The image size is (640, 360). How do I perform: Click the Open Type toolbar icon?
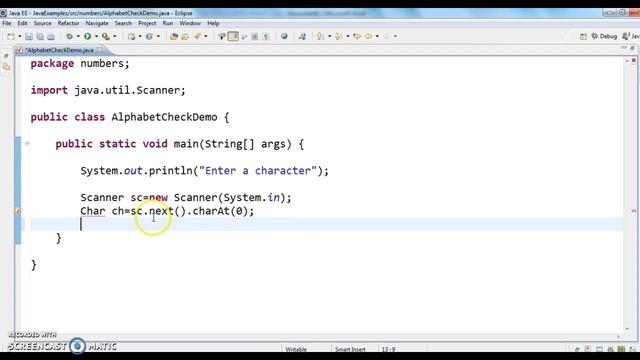(174, 37)
